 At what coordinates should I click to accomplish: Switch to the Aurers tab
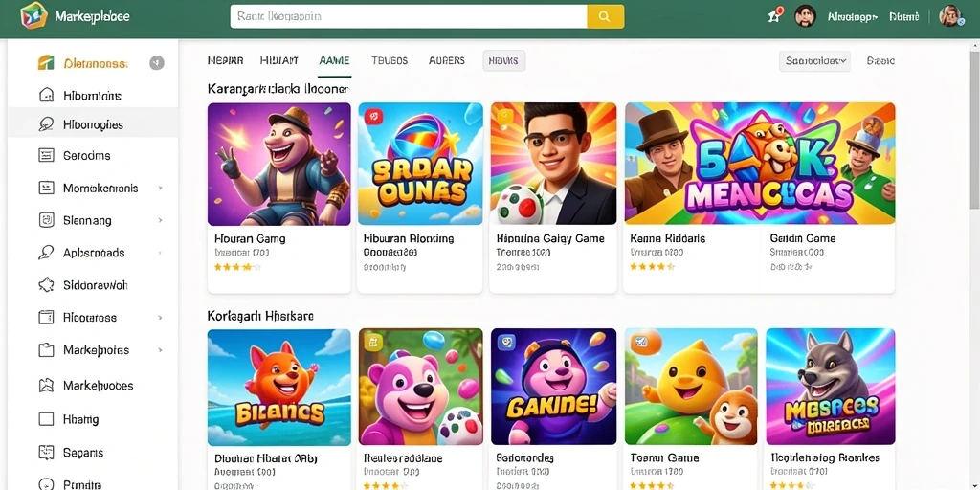446,60
